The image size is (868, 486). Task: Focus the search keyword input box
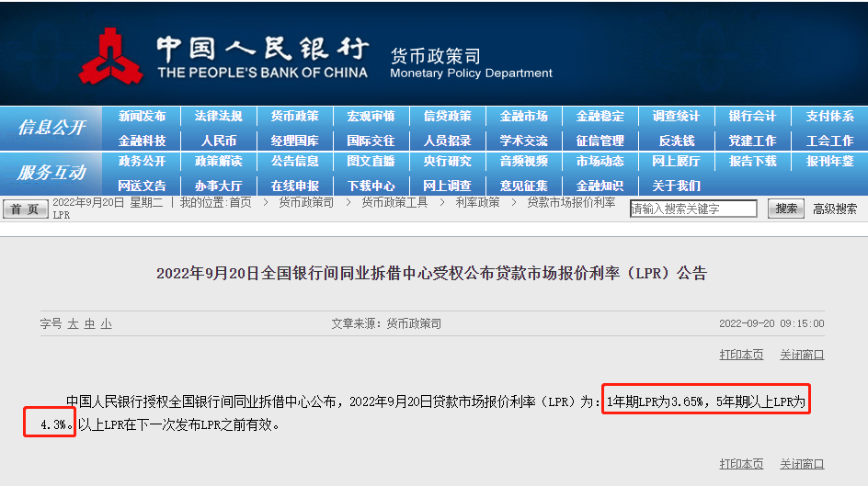[x=693, y=209]
